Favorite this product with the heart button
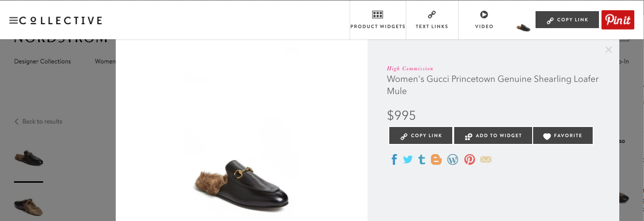Viewport: 644px width, 221px height. tap(563, 136)
